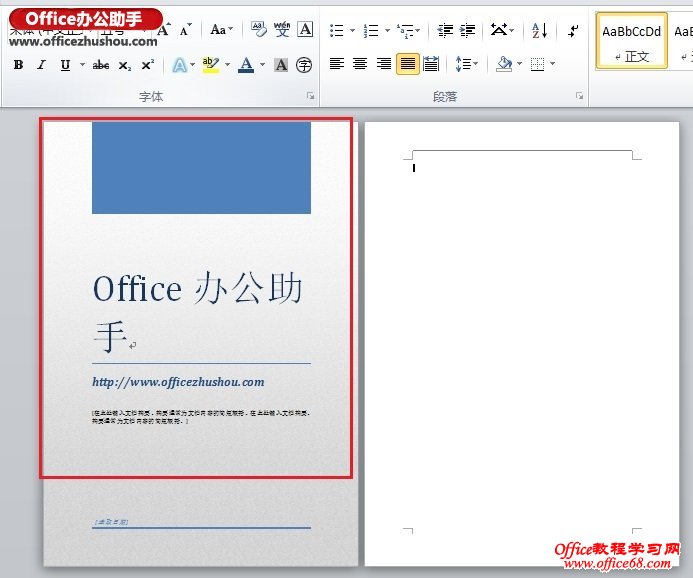Viewport: 693px width, 578px height.
Task: Apply paragraph borders
Action: 537,65
